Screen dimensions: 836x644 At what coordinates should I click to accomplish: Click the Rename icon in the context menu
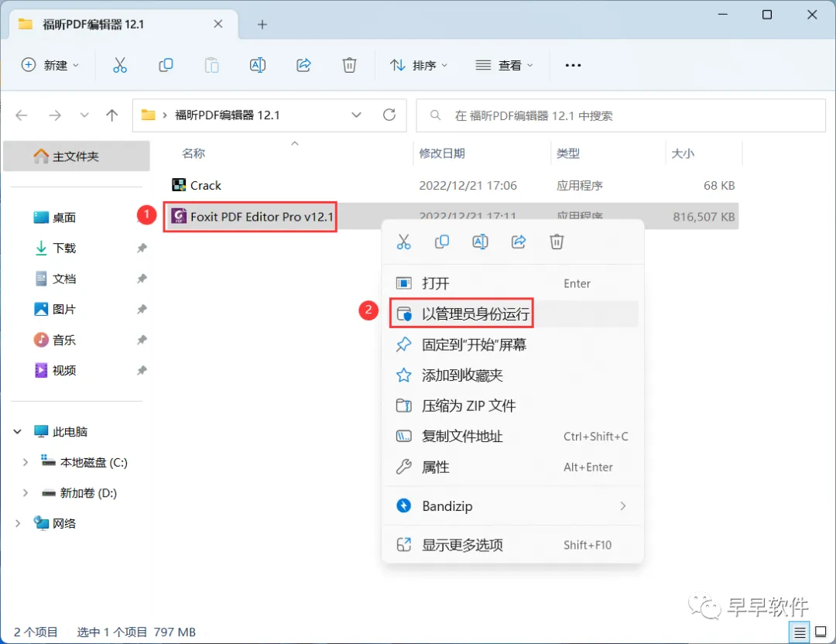481,242
